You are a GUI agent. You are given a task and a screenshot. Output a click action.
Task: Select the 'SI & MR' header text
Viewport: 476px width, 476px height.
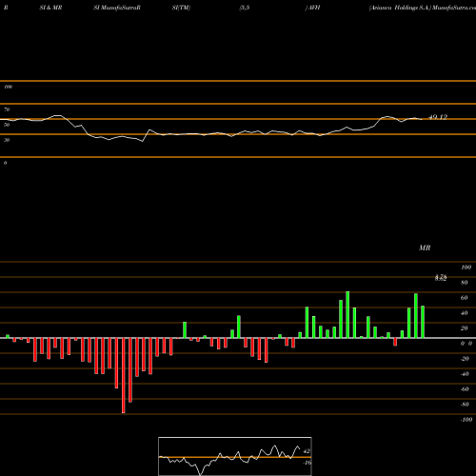coord(50,8)
